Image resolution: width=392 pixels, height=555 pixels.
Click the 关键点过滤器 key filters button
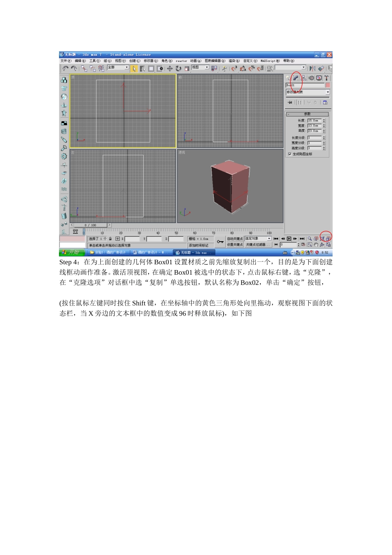point(258,244)
